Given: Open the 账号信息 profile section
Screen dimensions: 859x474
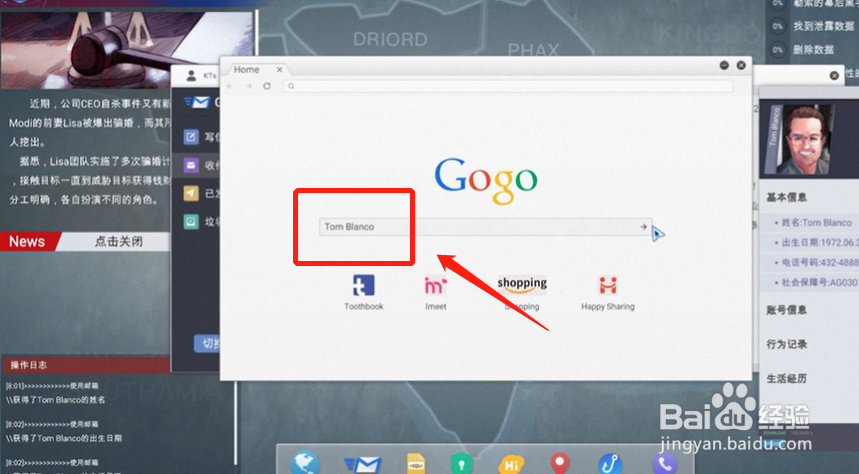Looking at the screenshot, I should (x=787, y=310).
